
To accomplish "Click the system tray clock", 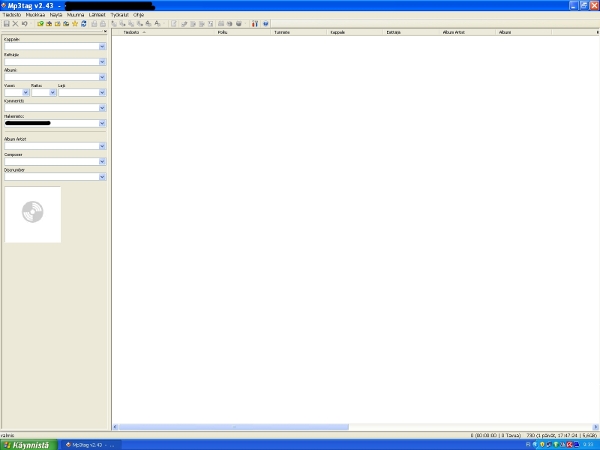I will (x=588, y=445).
